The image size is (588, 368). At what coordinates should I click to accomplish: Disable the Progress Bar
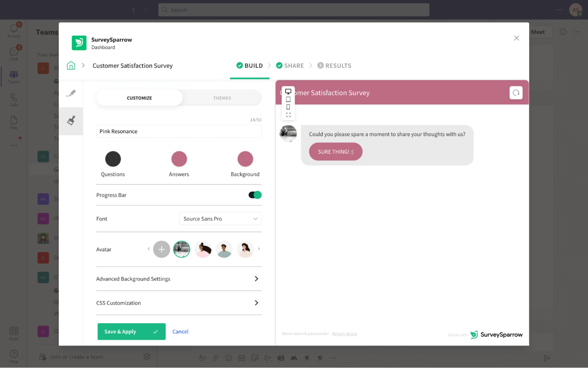click(x=255, y=195)
